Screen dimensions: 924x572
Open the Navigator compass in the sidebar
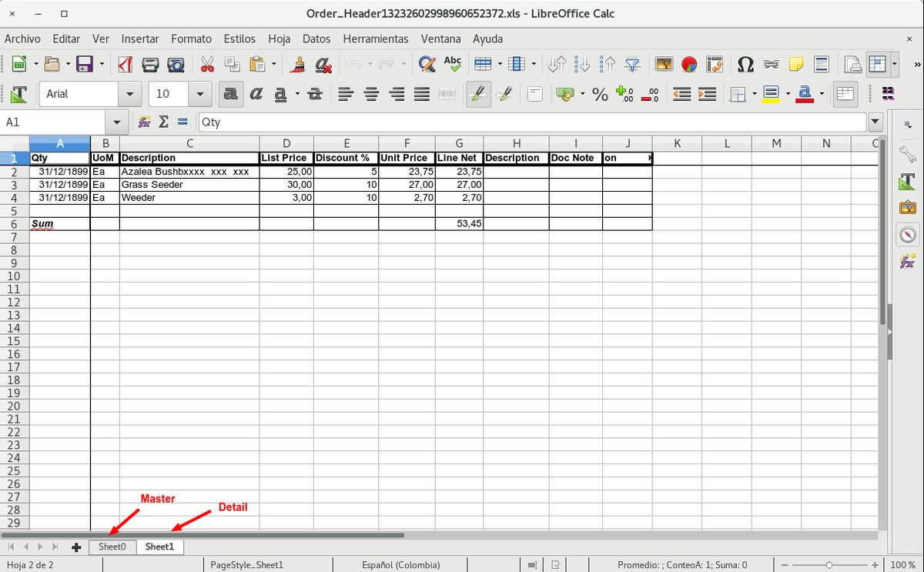click(908, 234)
